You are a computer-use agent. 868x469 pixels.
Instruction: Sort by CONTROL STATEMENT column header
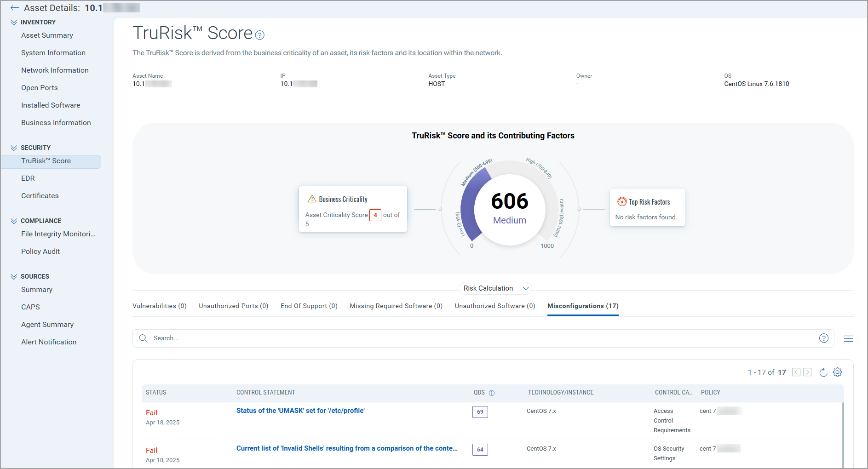(x=266, y=393)
